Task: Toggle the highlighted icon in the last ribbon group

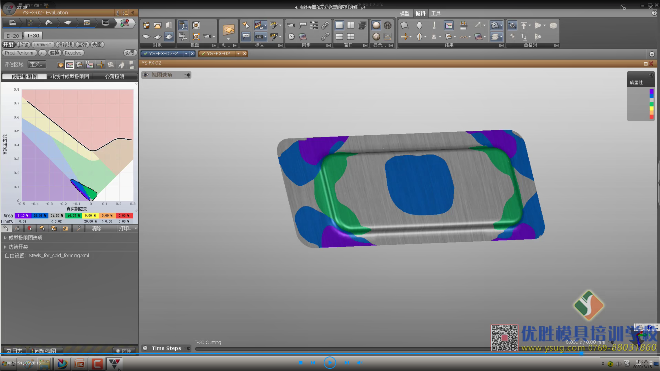Action: (512, 25)
